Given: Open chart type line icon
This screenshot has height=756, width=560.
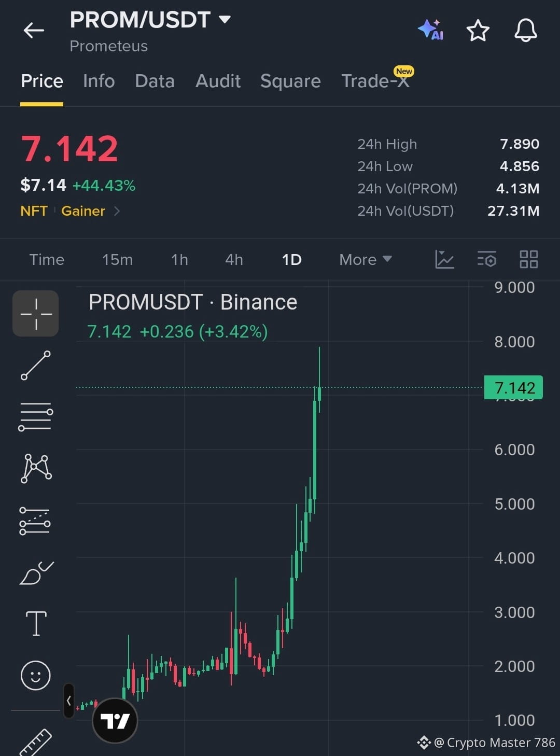Looking at the screenshot, I should point(444,259).
